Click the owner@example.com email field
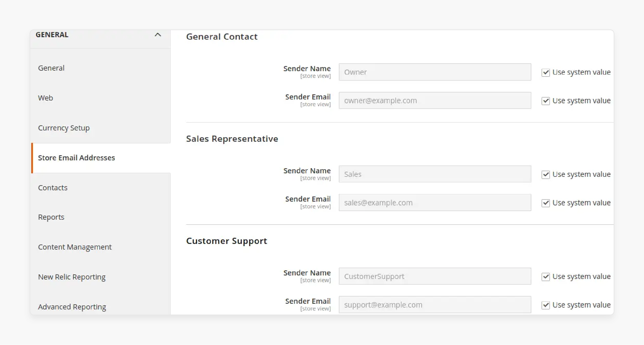The height and width of the screenshot is (345, 644). [x=435, y=101]
